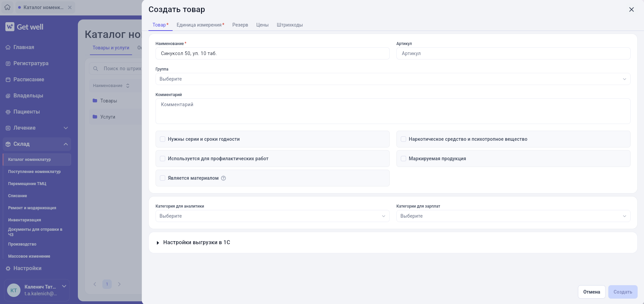Sort by Наименование using sort arrows
Image resolution: width=644 pixels, height=304 pixels.
click(x=128, y=86)
